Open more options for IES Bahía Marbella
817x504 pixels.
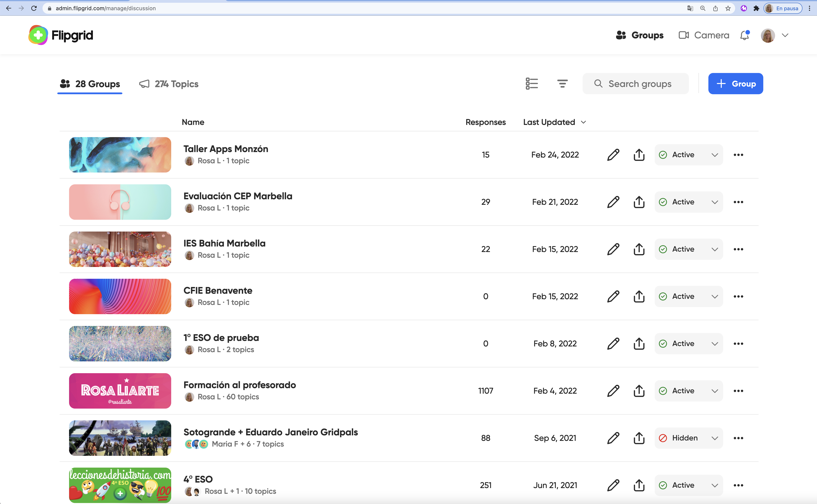tap(738, 249)
